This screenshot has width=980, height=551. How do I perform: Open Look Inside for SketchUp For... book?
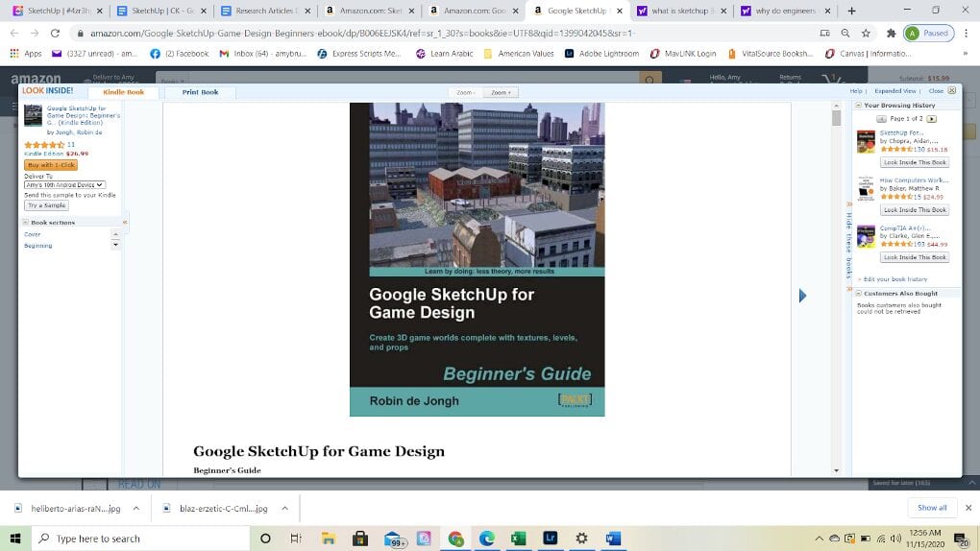click(x=915, y=162)
